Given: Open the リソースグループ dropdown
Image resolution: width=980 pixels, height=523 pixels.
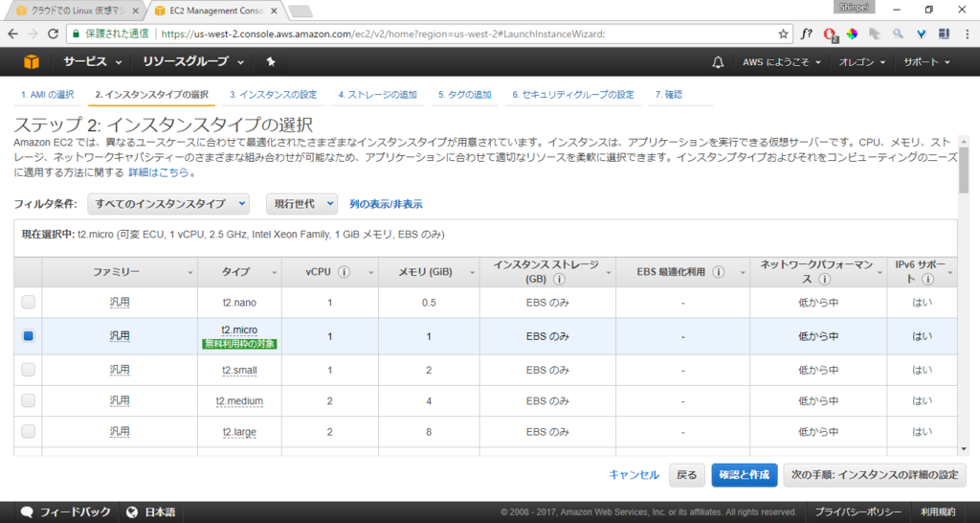Looking at the screenshot, I should coord(193,62).
